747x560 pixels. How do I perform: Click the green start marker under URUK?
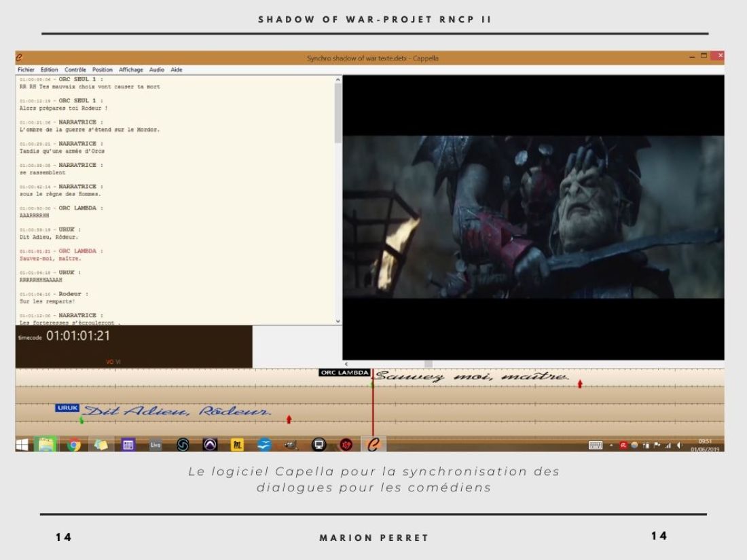[x=81, y=420]
